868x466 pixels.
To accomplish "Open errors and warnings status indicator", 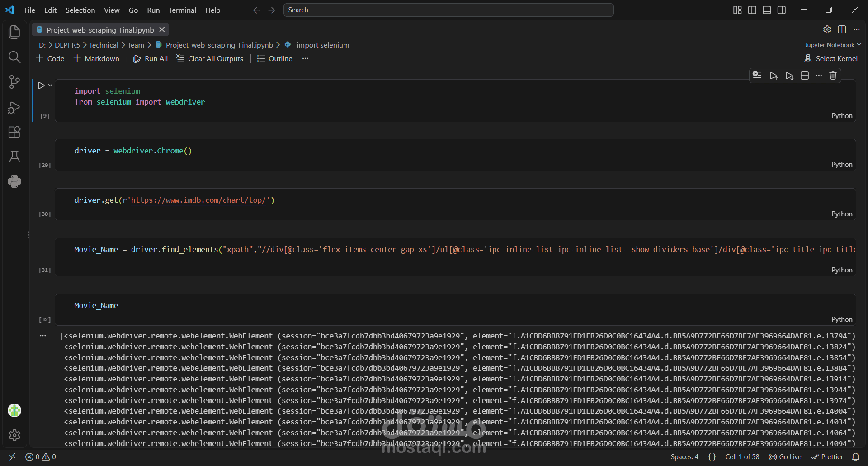I will (x=41, y=457).
